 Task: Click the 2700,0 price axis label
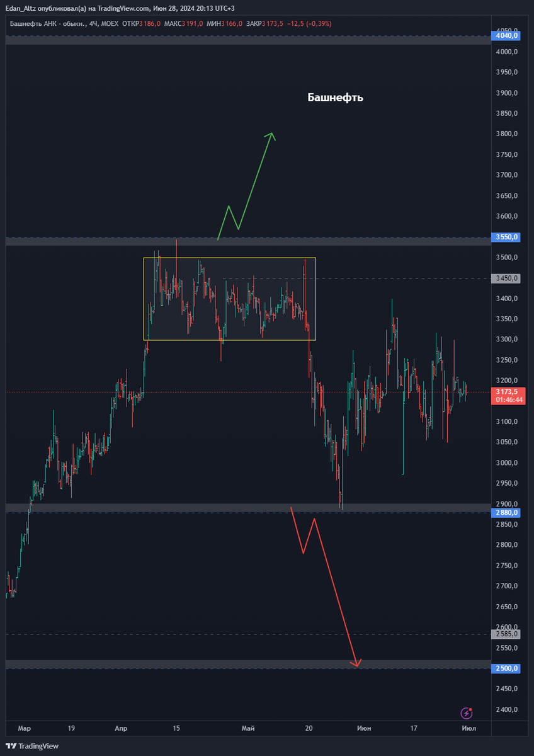(x=507, y=586)
